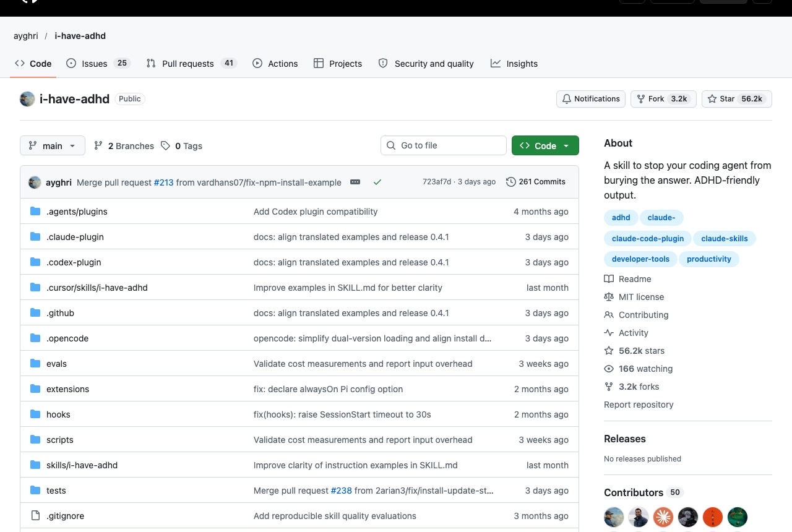Click ayghri's avatar in latest commit row
Viewport: 792px width, 532px height.
coord(35,182)
